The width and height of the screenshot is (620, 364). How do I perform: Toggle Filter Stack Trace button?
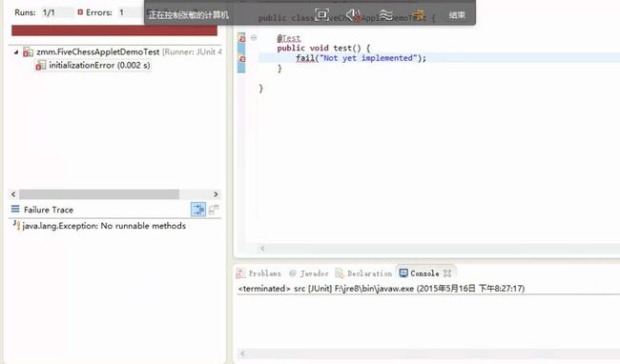click(198, 210)
